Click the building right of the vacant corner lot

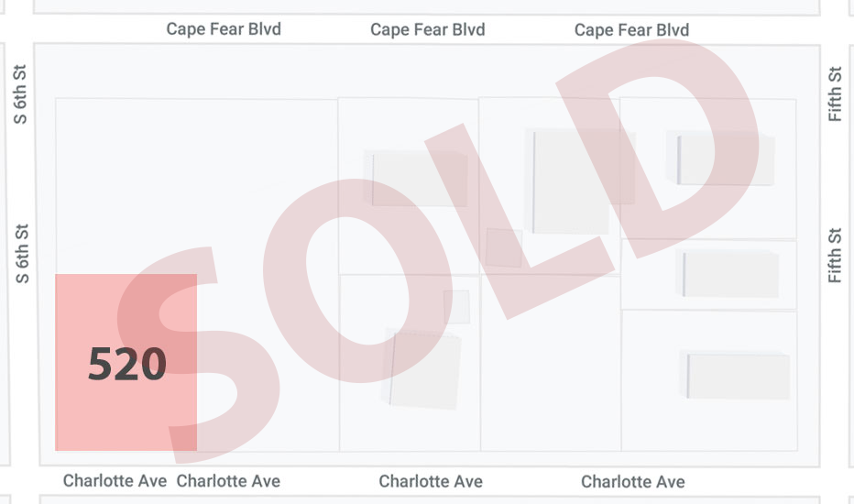417,179
